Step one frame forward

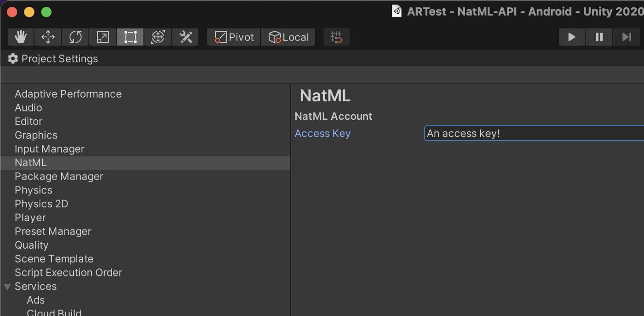[627, 37]
